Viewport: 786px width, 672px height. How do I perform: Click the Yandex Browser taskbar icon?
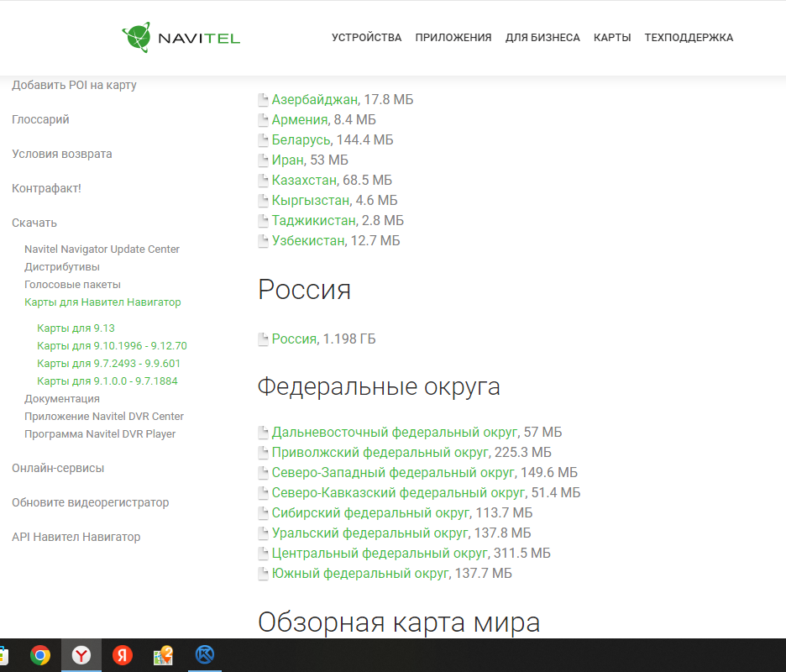(81, 655)
